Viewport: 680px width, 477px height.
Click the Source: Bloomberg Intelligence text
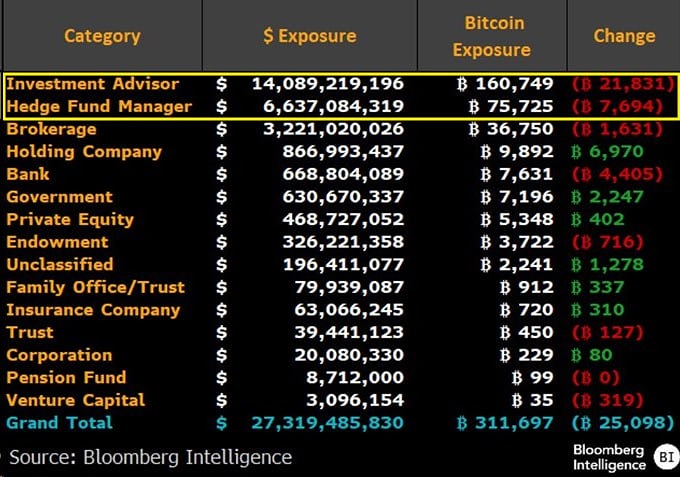point(150,457)
